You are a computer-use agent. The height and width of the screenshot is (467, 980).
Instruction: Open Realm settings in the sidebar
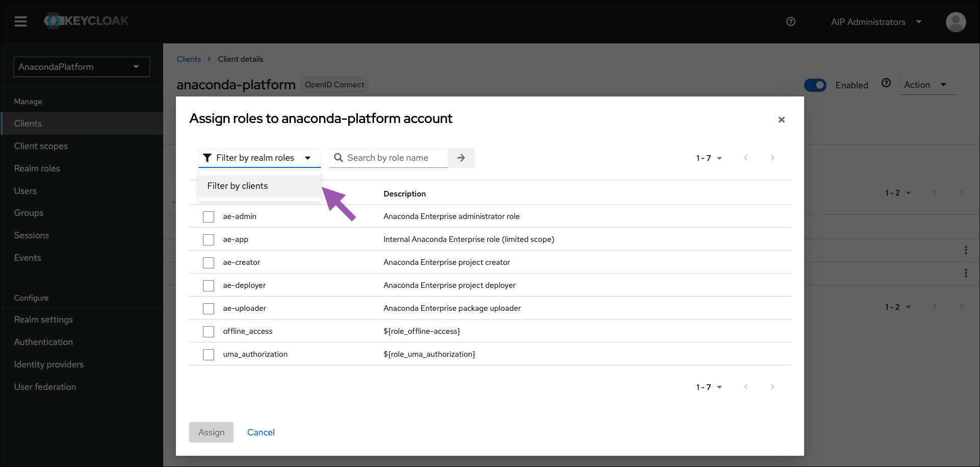[x=82, y=319]
